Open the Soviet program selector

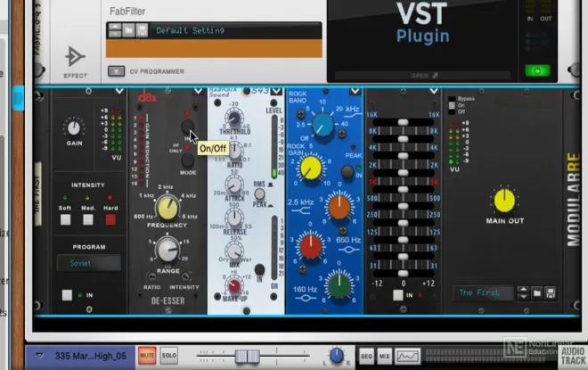89,263
